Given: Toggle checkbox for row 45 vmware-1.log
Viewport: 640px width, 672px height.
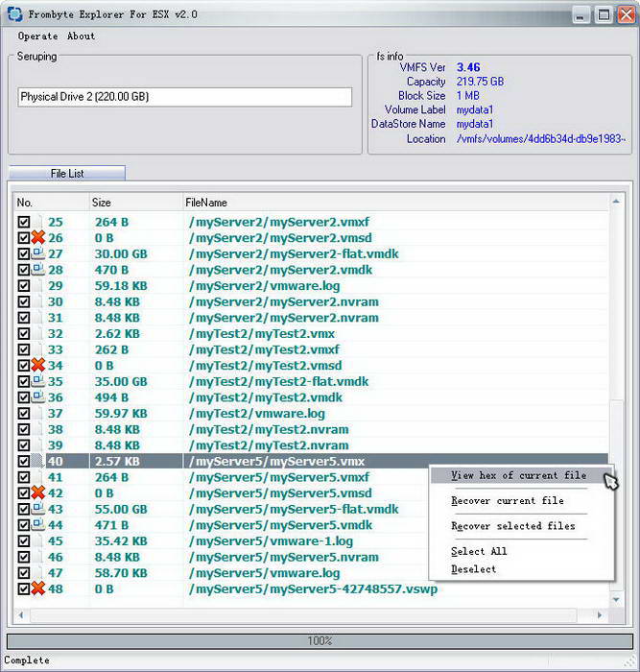Looking at the screenshot, I should (24, 540).
